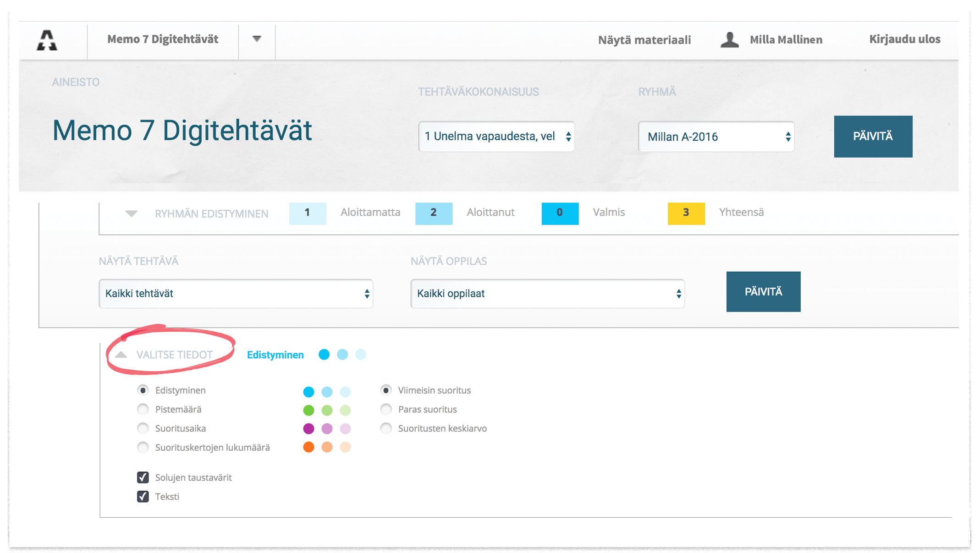Click the Aloittamatta count box showing 1
Screen dimensions: 980x553
pyautogui.click(x=308, y=214)
